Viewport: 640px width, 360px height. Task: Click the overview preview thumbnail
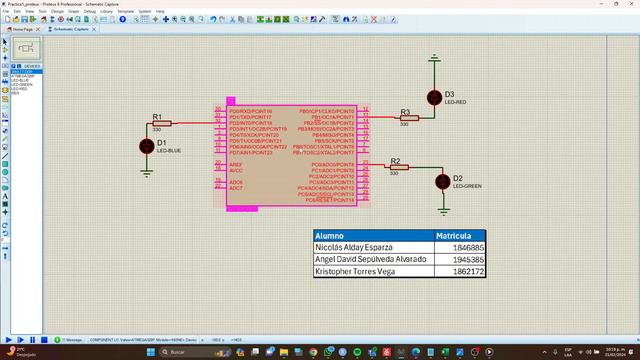(26, 49)
